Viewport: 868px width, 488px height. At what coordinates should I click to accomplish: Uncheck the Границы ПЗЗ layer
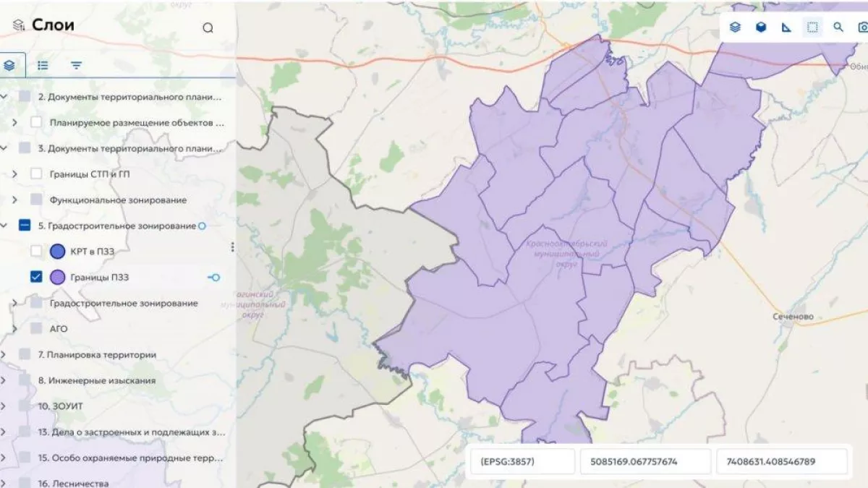tap(36, 277)
